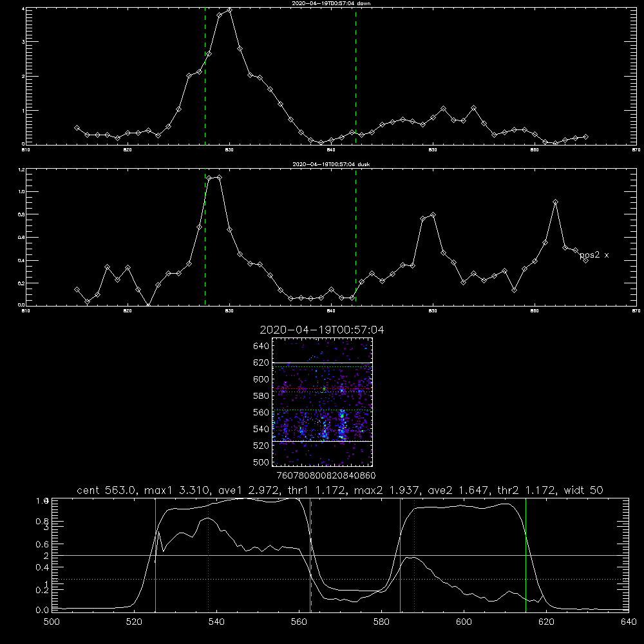The height and width of the screenshot is (644, 644).
Task: Open the central color spectrogram image
Action: coord(323,402)
